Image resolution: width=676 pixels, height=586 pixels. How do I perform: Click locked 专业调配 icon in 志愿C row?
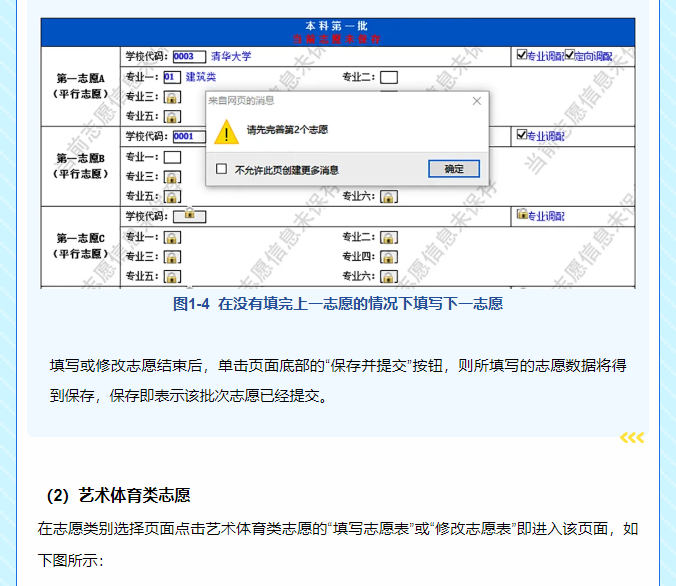(x=521, y=214)
